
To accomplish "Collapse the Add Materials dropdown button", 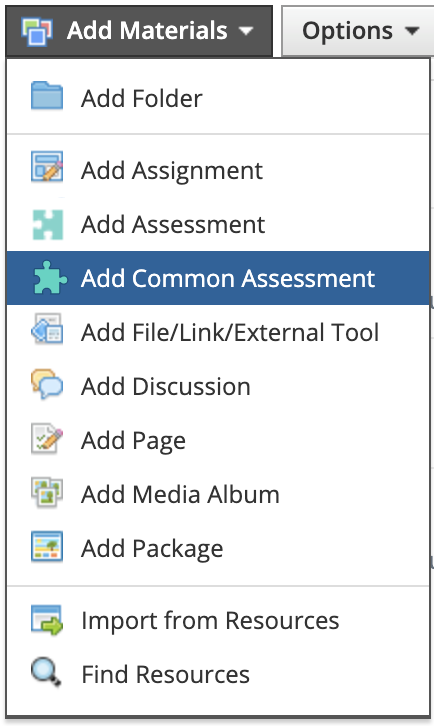I will click(x=139, y=31).
